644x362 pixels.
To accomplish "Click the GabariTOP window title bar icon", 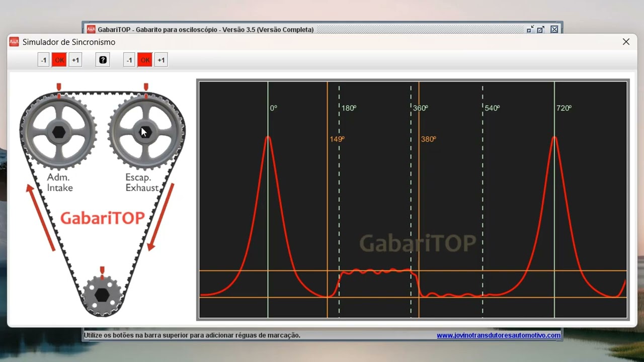I will pos(91,30).
